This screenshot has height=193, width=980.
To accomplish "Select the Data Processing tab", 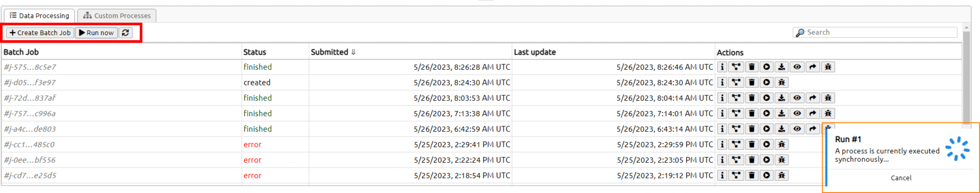I will tap(39, 16).
